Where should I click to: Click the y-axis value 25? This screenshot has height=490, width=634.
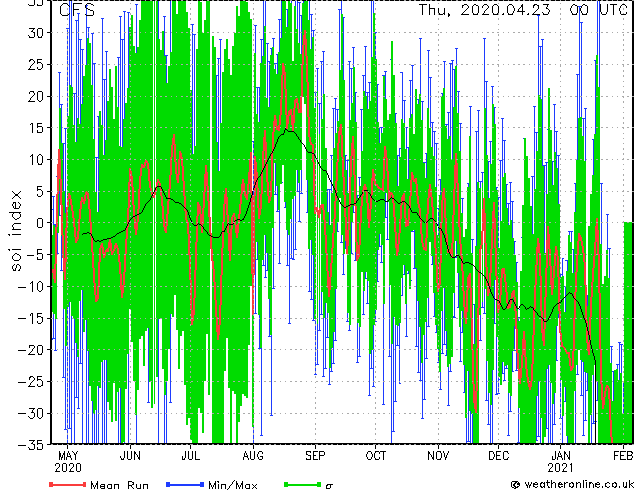pyautogui.click(x=36, y=65)
